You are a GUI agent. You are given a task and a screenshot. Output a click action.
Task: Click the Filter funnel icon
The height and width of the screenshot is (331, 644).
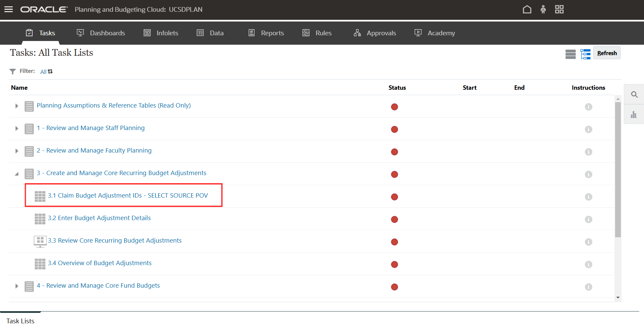pyautogui.click(x=13, y=71)
